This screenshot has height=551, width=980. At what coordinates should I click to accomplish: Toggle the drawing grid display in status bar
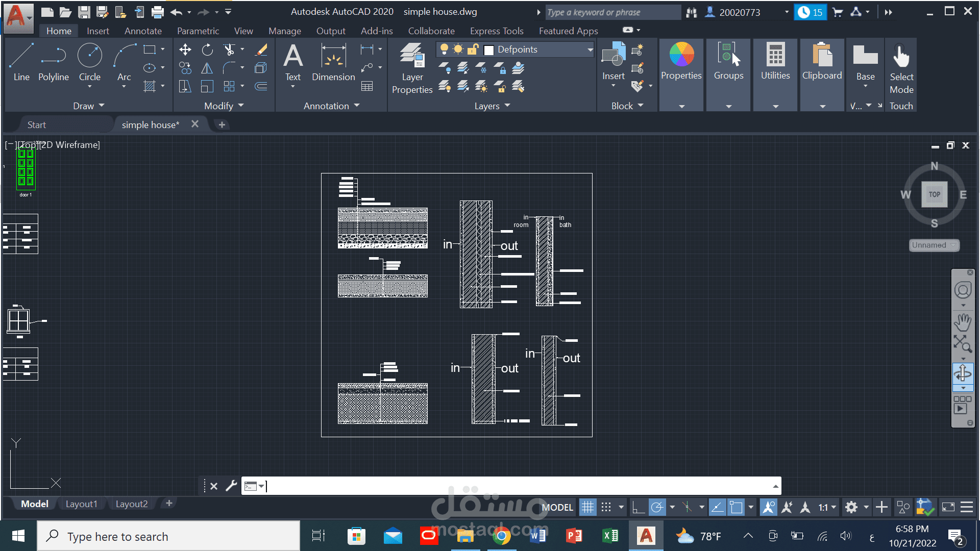click(587, 507)
